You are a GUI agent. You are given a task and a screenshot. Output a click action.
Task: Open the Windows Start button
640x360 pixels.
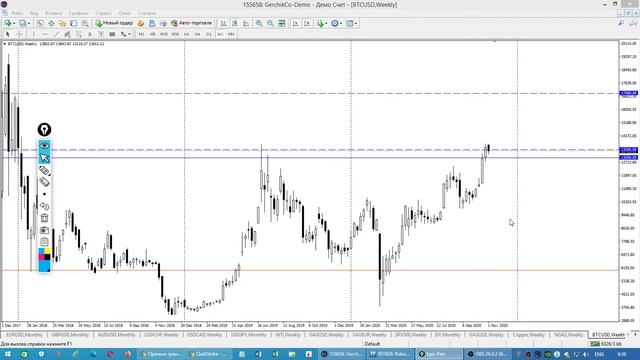pos(7,354)
